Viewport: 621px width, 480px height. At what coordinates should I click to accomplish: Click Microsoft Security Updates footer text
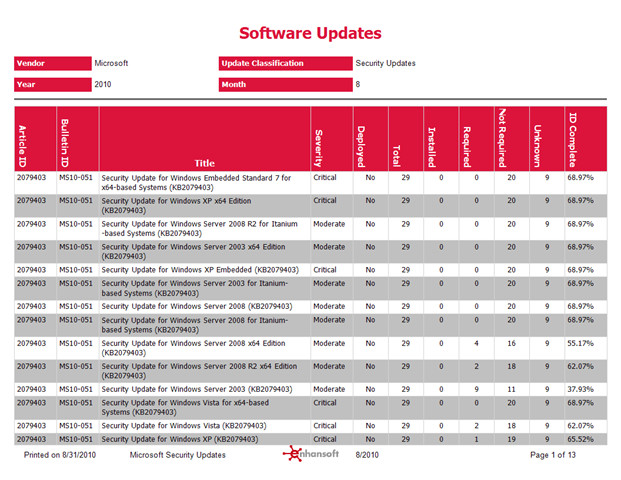[177, 455]
